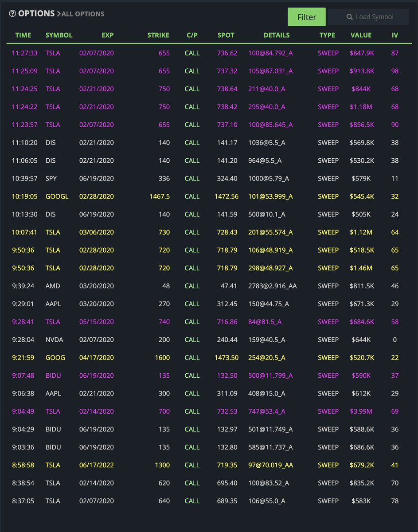Click spot price 1473.50
The height and width of the screenshot is (532, 418).
[x=226, y=358]
